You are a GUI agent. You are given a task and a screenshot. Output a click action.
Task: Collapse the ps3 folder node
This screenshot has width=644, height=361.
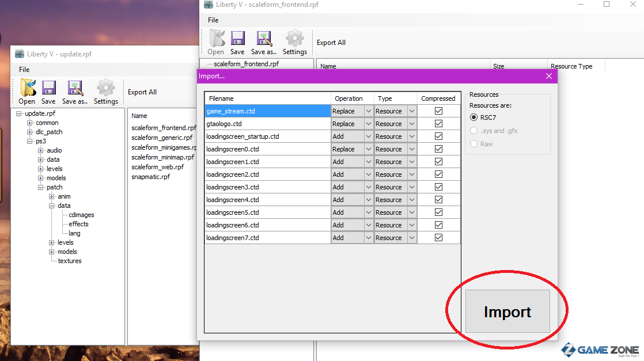click(29, 141)
